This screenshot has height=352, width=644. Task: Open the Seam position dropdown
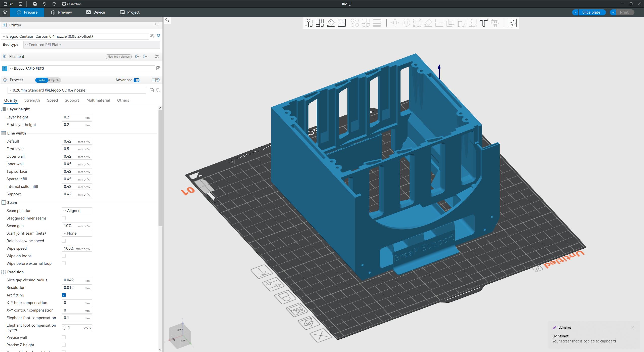77,211
